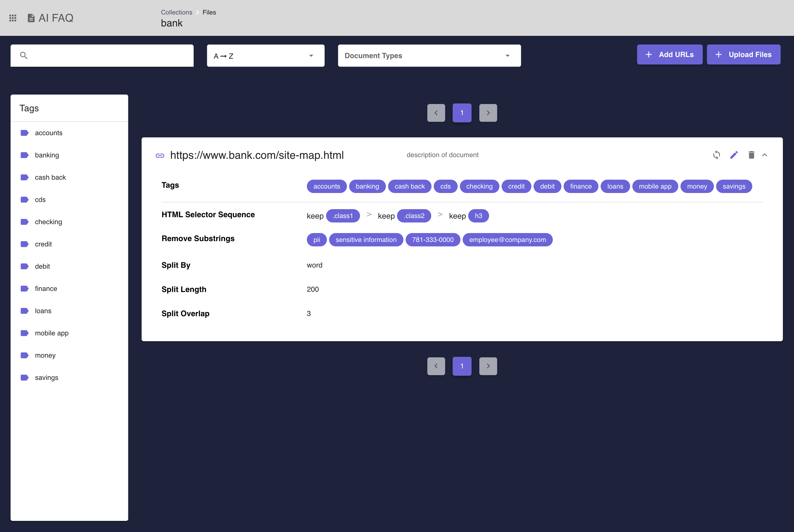The image size is (794, 532).
Task: Open the A→Z sort order dropdown
Action: tap(266, 56)
